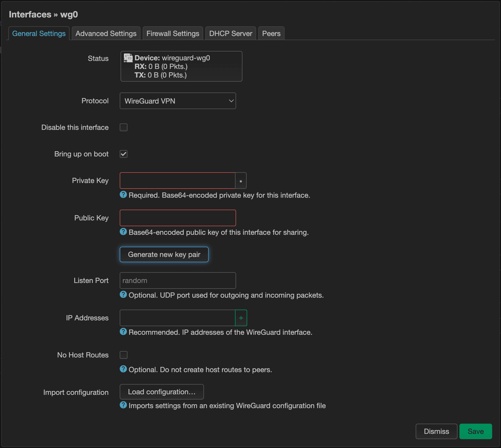Click the Listen Port random field
This screenshot has width=501, height=448.
click(178, 280)
